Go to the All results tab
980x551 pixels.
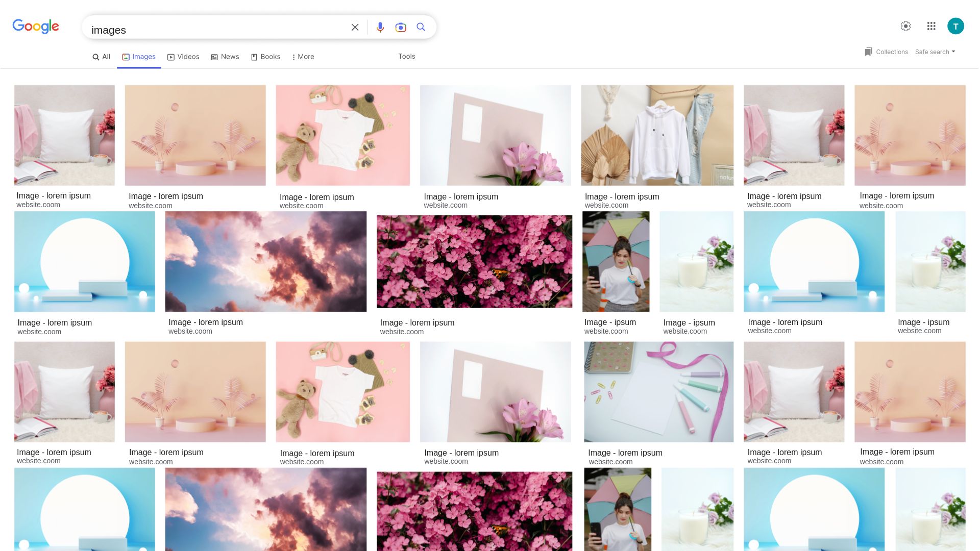101,57
